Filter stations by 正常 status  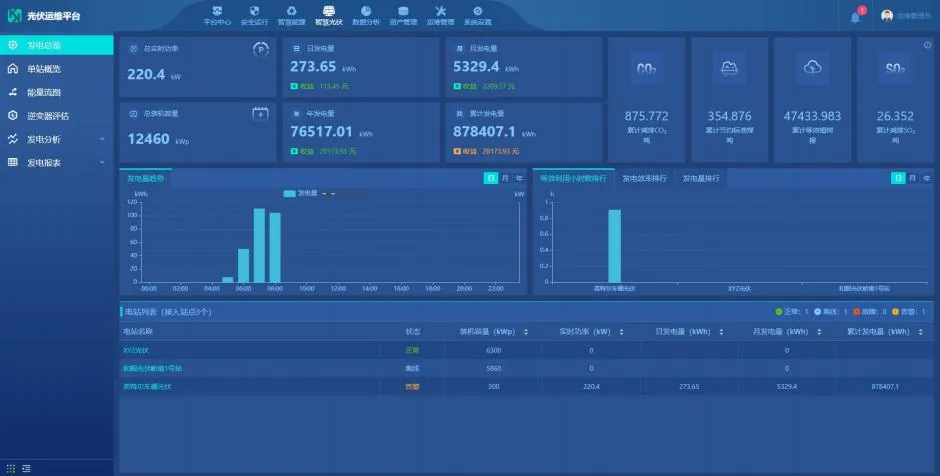tap(792, 312)
